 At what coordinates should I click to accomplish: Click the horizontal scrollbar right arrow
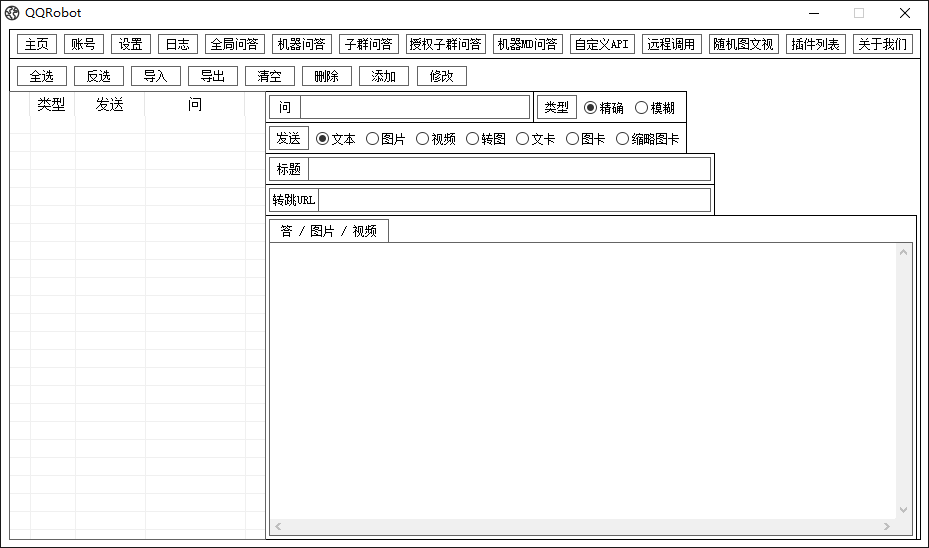[x=886, y=526]
